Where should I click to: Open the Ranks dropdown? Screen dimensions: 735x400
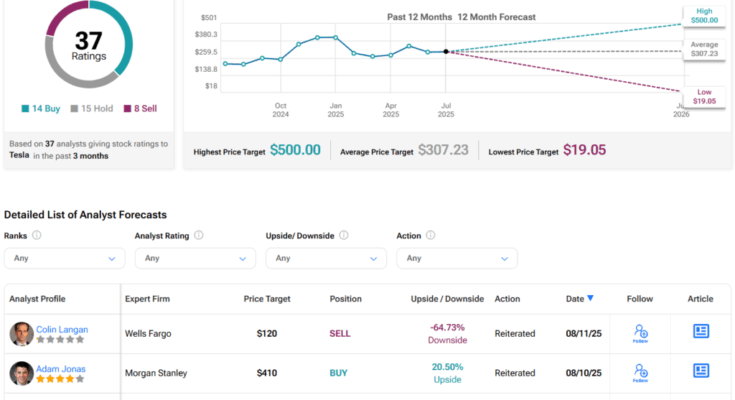pos(65,258)
